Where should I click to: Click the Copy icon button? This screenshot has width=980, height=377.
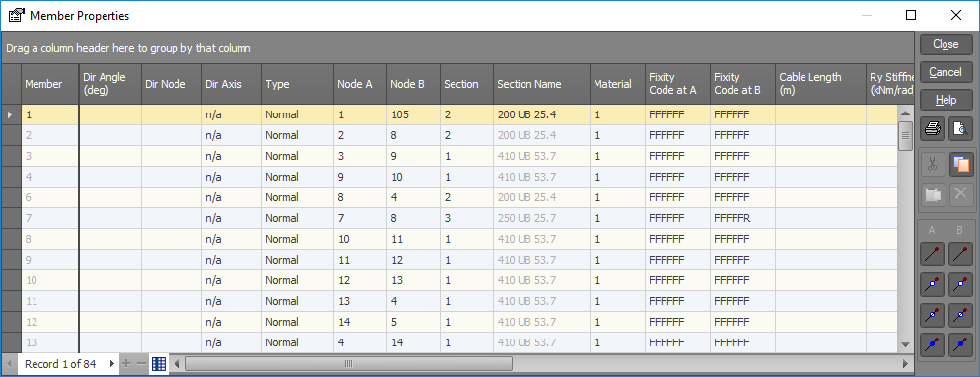coord(960,165)
